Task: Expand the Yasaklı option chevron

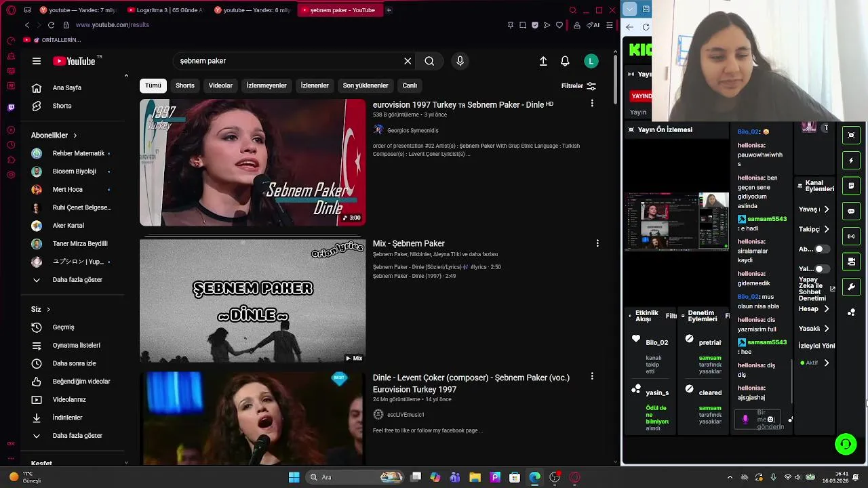Action: coord(826,329)
